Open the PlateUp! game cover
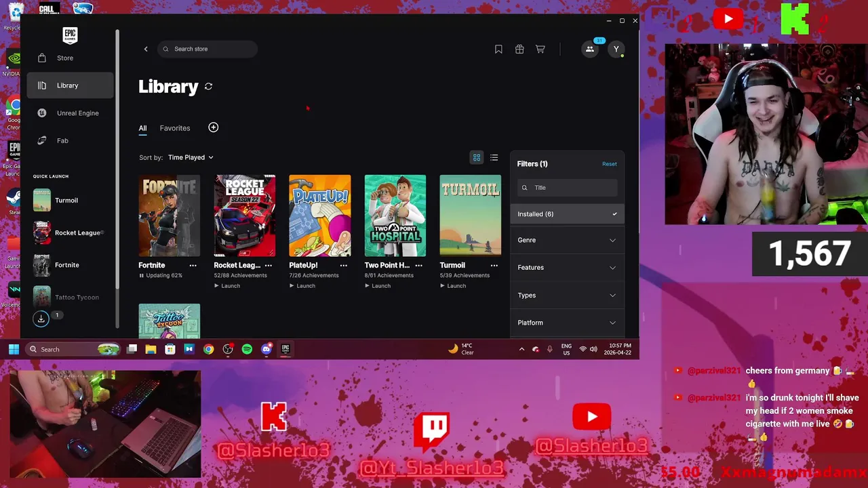 tap(320, 216)
